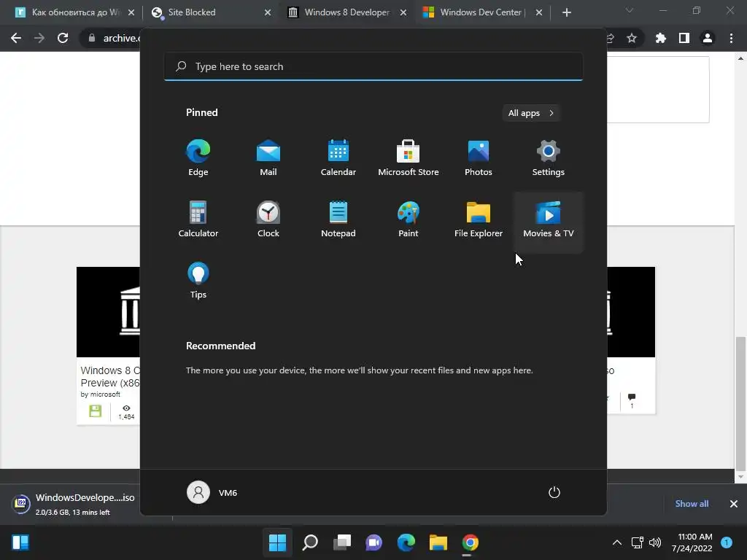Open Chat on the taskbar

tap(374, 542)
